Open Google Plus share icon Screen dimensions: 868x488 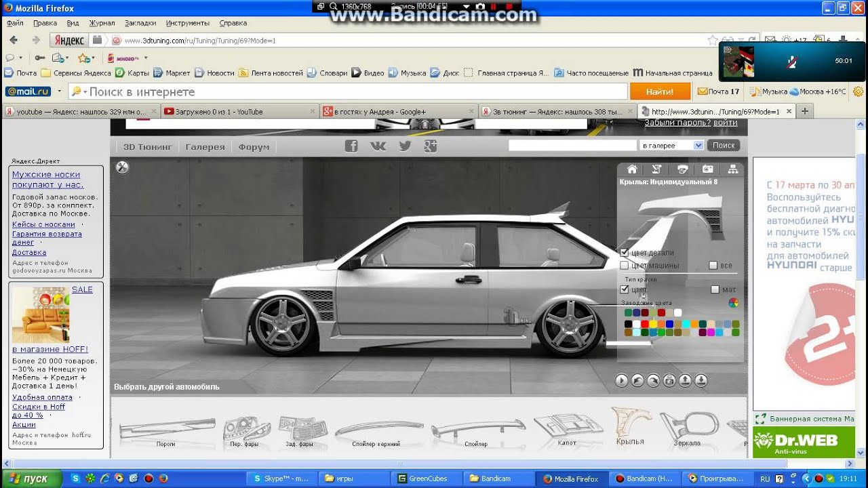(431, 146)
